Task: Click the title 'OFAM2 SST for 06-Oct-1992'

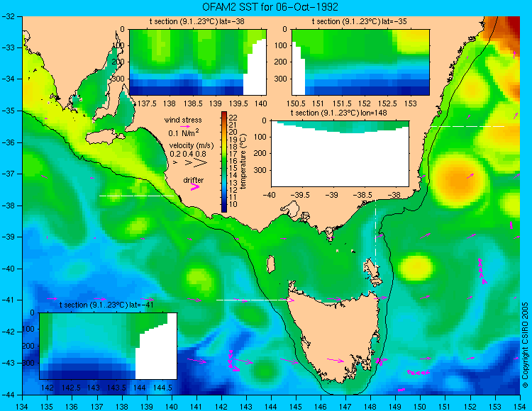Action: tap(270, 7)
